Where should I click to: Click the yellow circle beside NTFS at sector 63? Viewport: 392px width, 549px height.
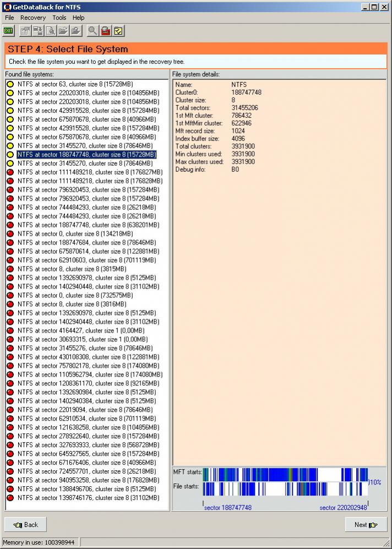(10, 84)
